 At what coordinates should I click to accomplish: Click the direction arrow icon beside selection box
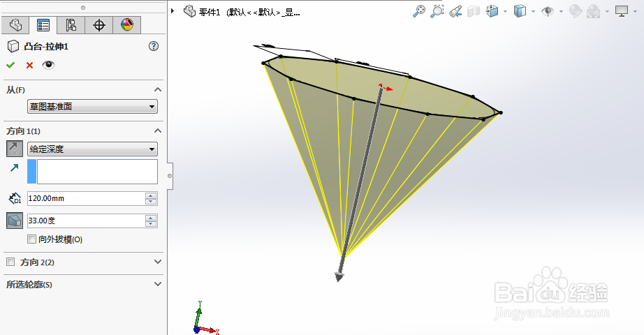[15, 167]
